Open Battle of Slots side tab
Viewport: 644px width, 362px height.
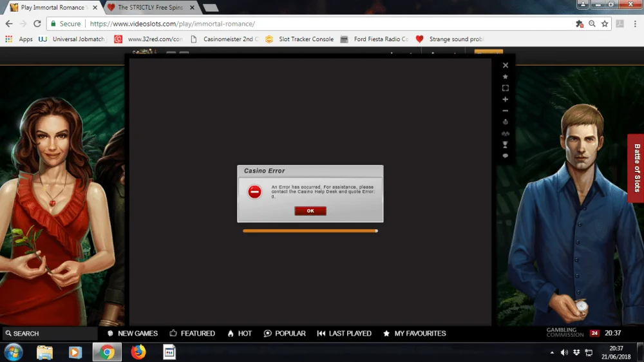point(636,168)
